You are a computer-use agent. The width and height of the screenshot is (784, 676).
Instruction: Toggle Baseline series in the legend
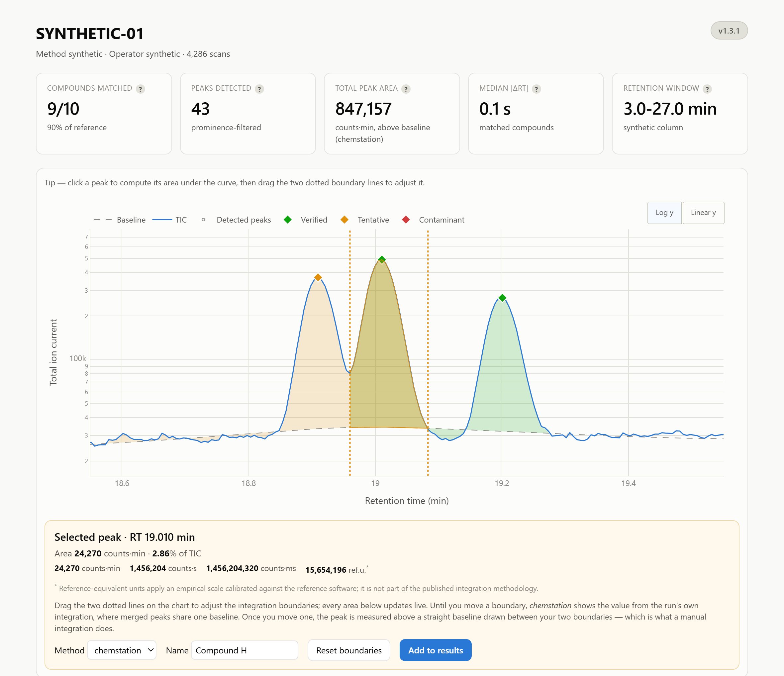[120, 220]
